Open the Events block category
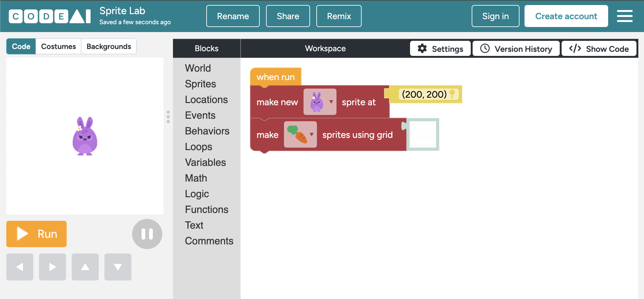644x299 pixels. [200, 115]
